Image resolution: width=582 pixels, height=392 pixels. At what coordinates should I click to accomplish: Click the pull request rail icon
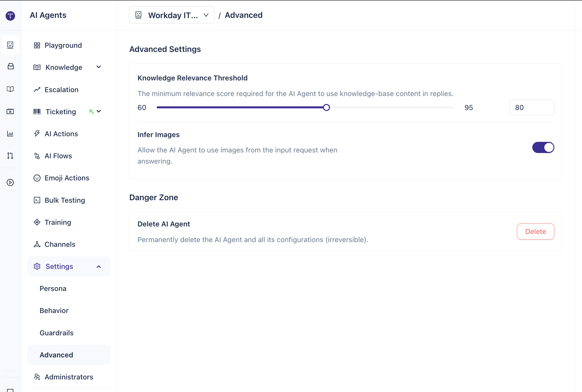click(10, 156)
